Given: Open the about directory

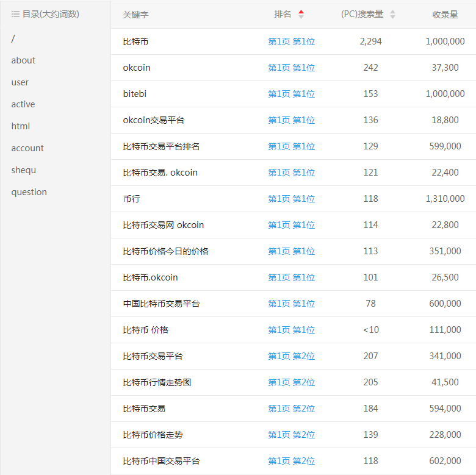Looking at the screenshot, I should [23, 60].
